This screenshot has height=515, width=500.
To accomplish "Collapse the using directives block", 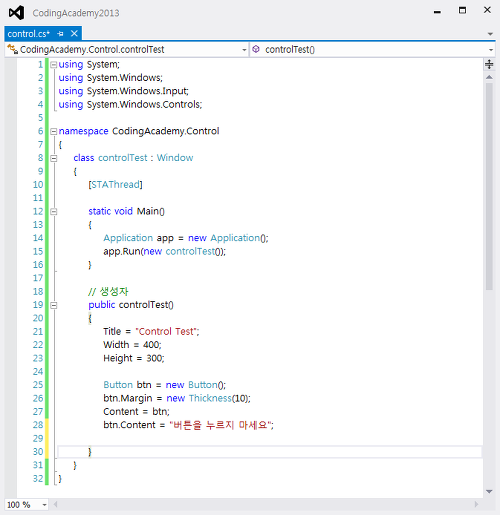I will tap(53, 65).
